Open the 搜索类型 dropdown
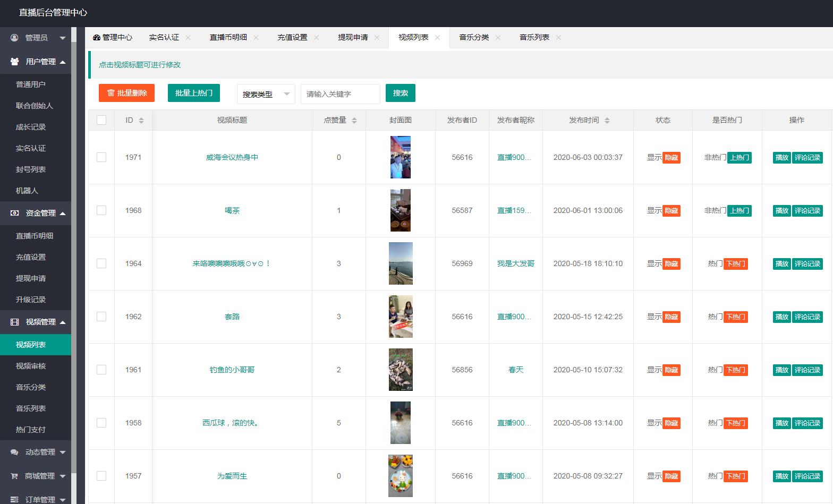The image size is (833, 504). (266, 94)
